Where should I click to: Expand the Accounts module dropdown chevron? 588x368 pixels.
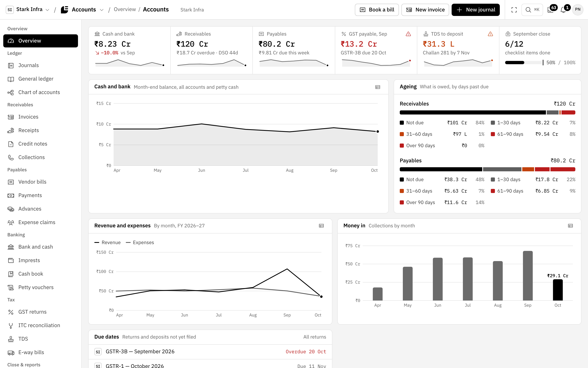tap(101, 10)
